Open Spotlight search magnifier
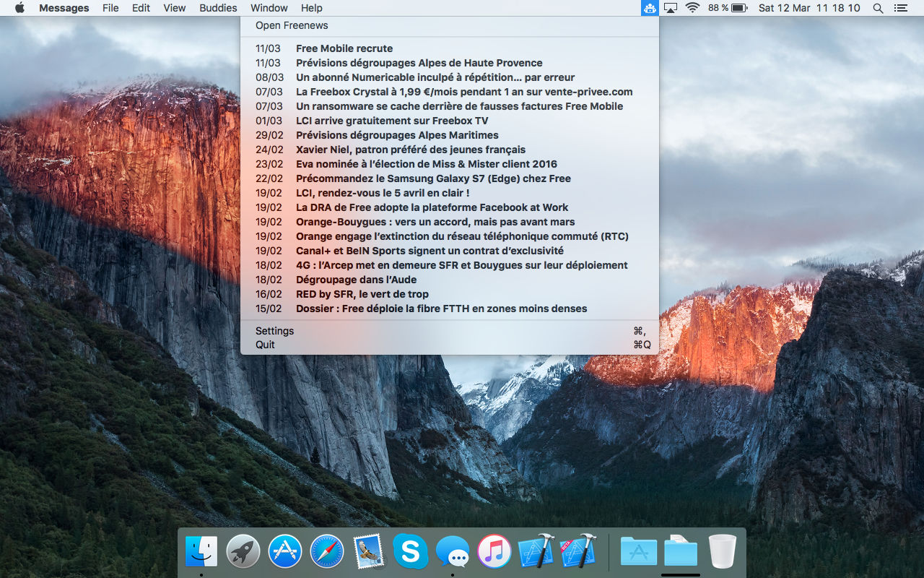Viewport: 924px width, 578px height. tap(878, 8)
